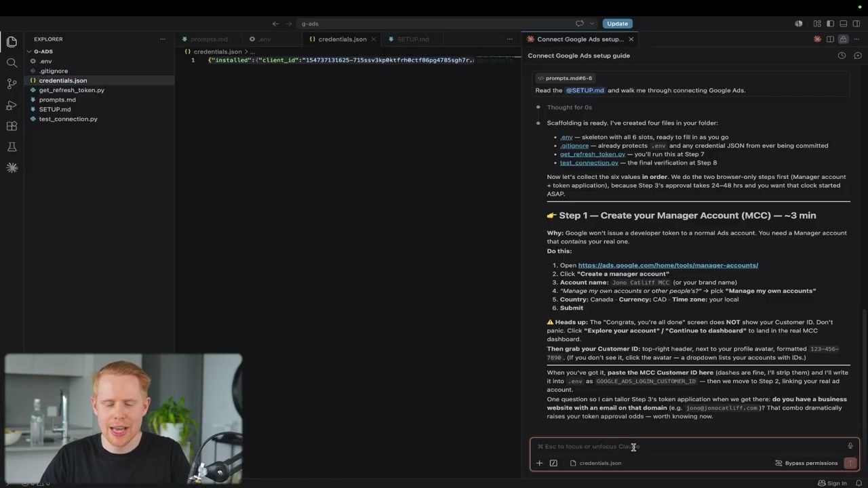The width and height of the screenshot is (868, 488).
Task: Toggle secondary sidebar visibility
Action: click(856, 24)
